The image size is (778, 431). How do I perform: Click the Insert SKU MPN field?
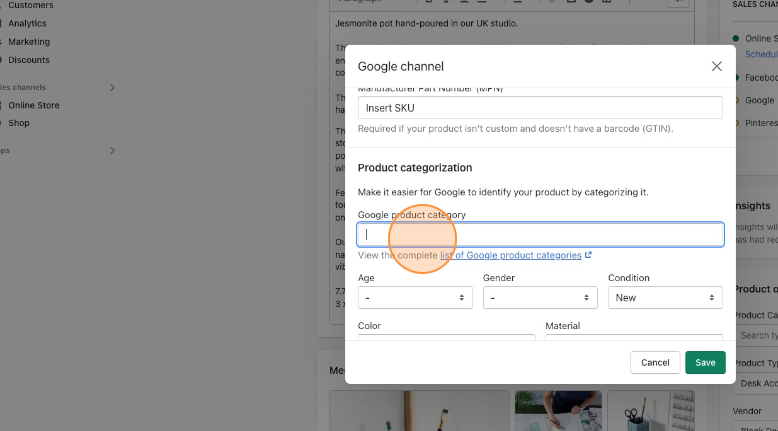[x=540, y=108]
